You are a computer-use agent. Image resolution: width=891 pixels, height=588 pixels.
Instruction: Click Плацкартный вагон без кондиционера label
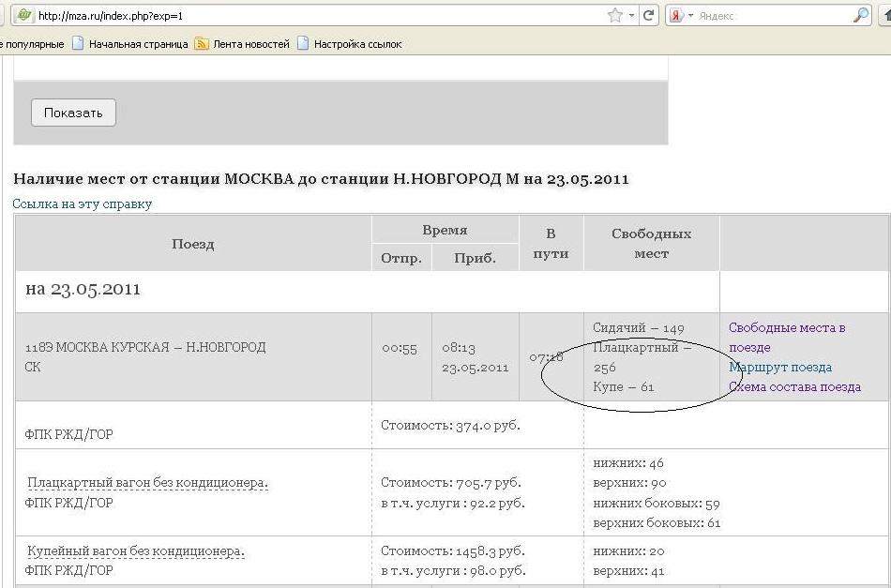pyautogui.click(x=147, y=483)
